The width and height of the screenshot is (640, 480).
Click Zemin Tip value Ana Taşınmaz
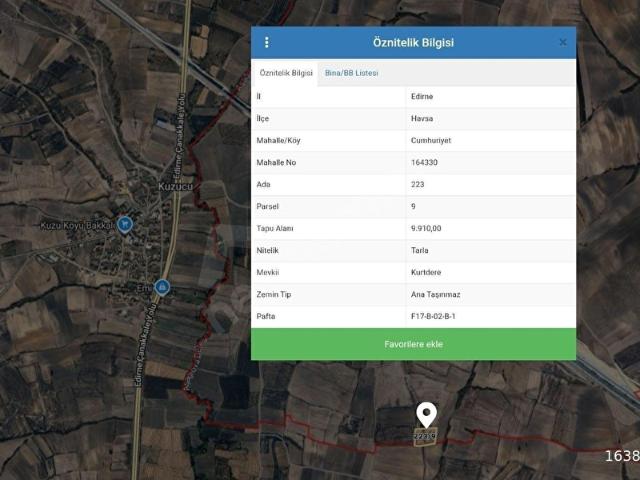(435, 294)
